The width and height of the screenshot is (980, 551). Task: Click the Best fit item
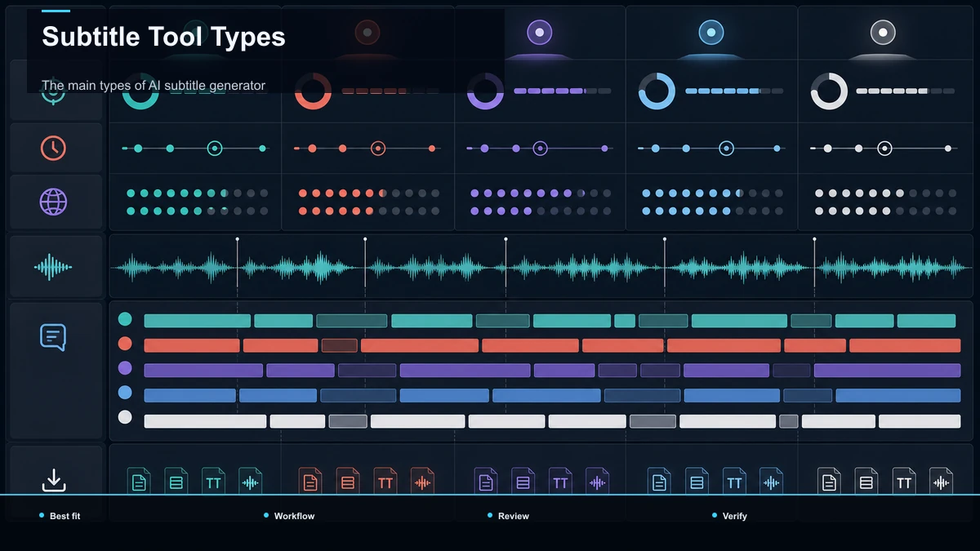point(65,516)
